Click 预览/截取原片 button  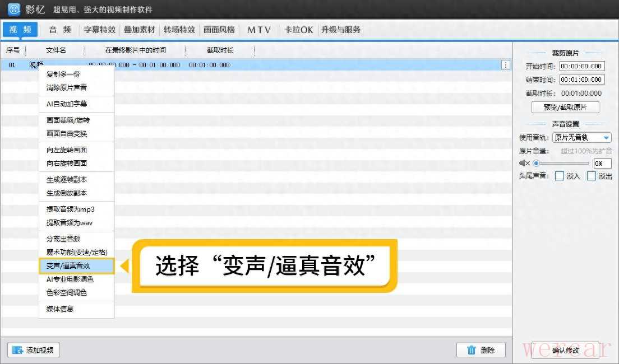click(x=565, y=108)
